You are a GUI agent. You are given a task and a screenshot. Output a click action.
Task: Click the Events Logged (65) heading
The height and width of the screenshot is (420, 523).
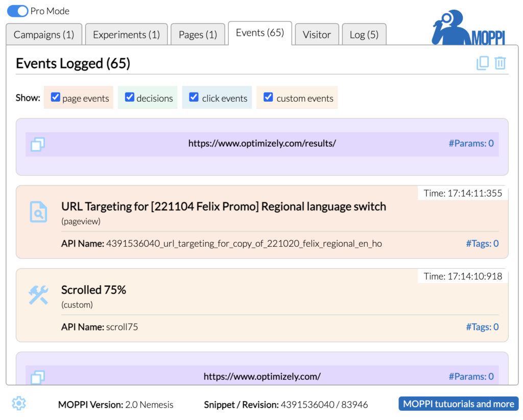coord(73,63)
